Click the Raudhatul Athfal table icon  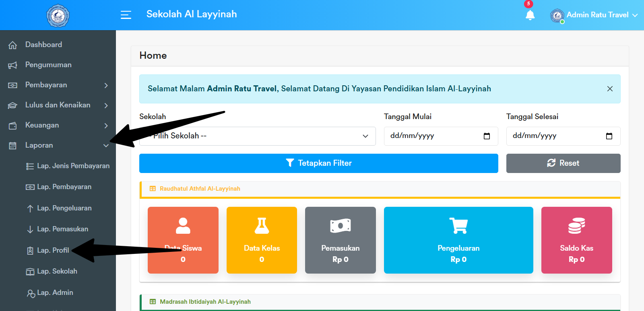pos(153,189)
